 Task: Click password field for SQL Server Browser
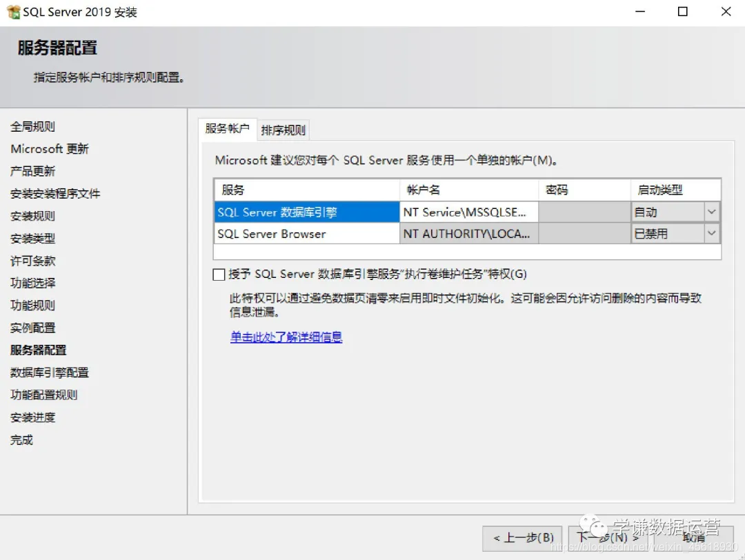[584, 234]
